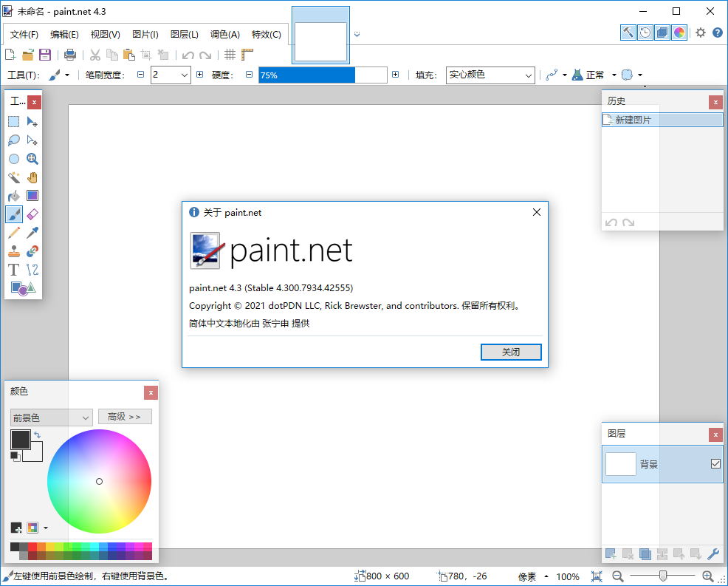Move the zoom slider in status bar
Image resolution: width=728 pixels, height=586 pixels.
point(663,576)
